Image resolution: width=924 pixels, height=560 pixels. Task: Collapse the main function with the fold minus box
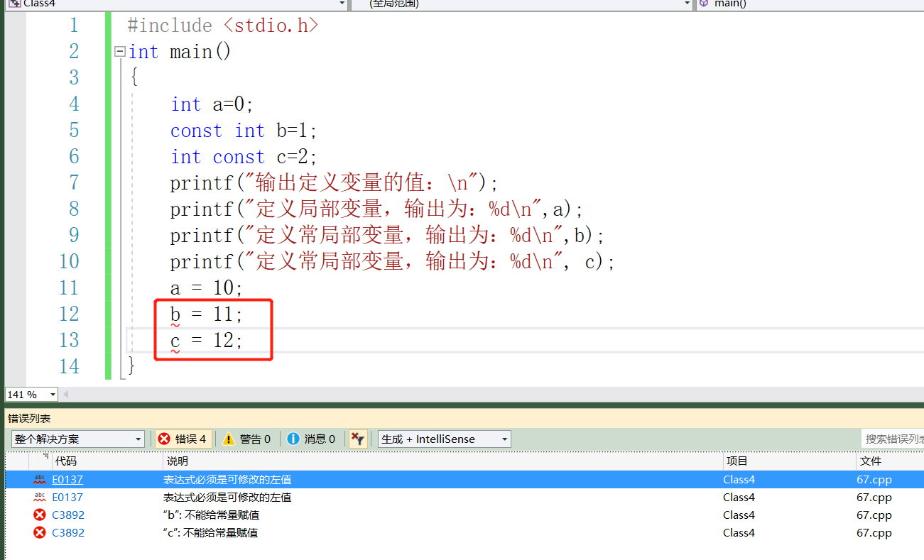pos(119,51)
